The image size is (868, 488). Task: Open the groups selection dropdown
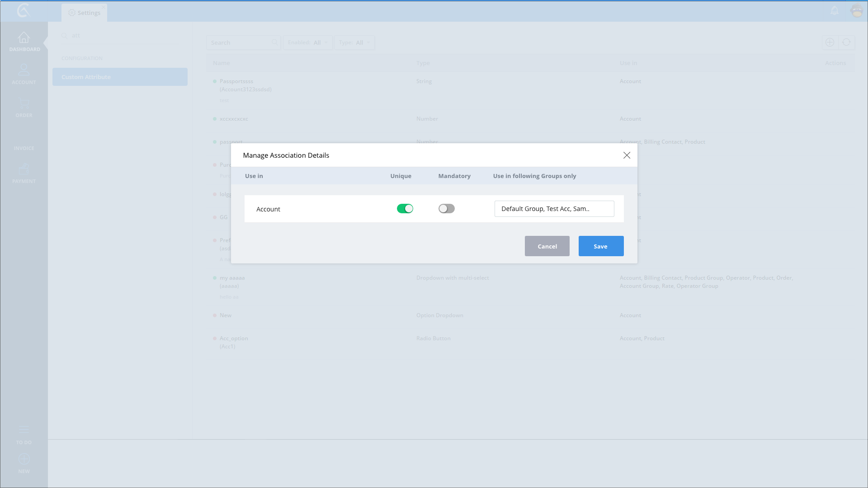pos(554,209)
